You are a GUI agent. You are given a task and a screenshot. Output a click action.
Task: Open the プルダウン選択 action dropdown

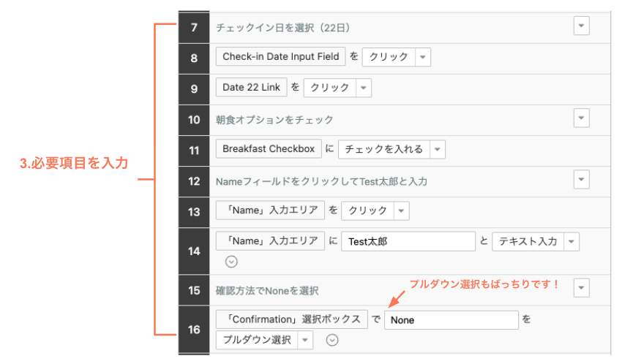pos(305,340)
